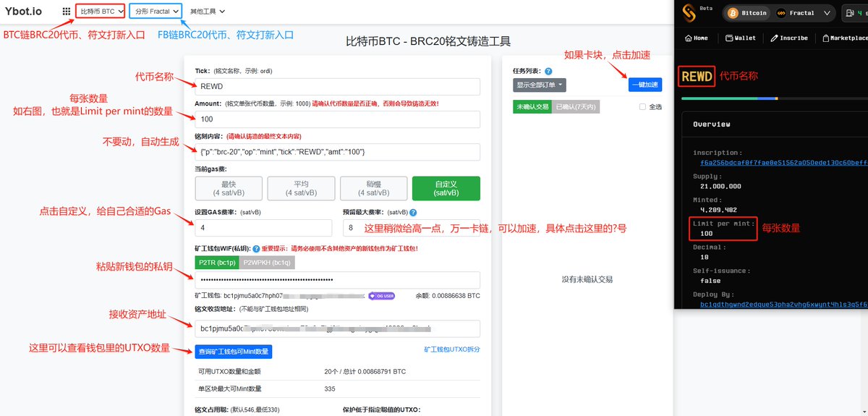Screen dimensions: 868x416
Task: Click the Decimal value 18
Action: pyautogui.click(x=705, y=257)
